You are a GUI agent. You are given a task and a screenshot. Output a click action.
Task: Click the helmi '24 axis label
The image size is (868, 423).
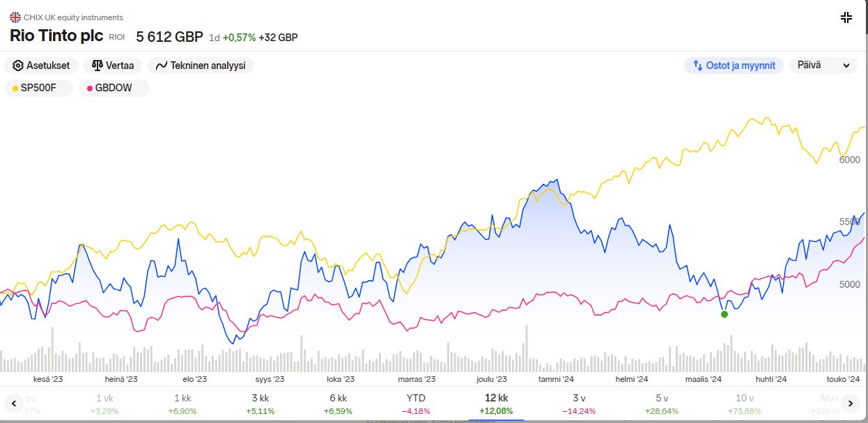tap(632, 379)
